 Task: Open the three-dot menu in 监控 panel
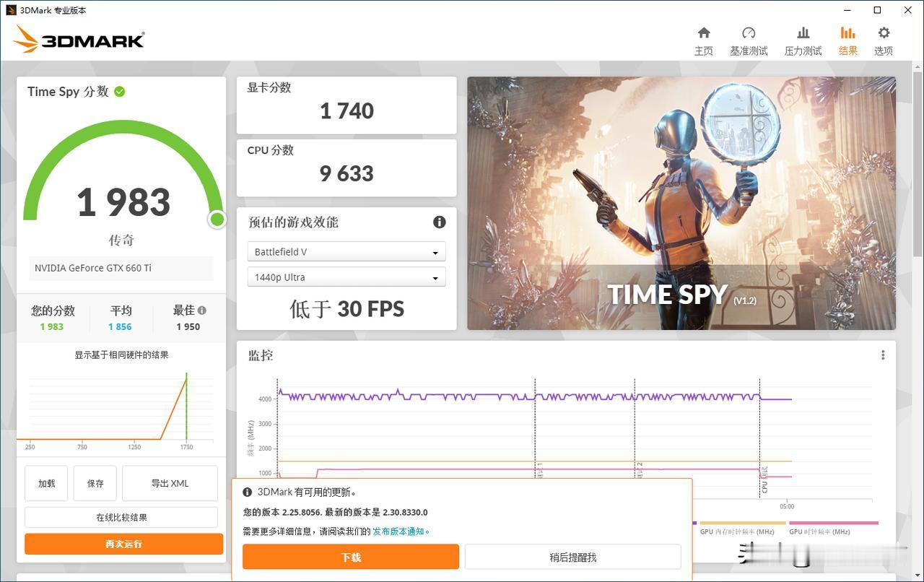click(883, 355)
